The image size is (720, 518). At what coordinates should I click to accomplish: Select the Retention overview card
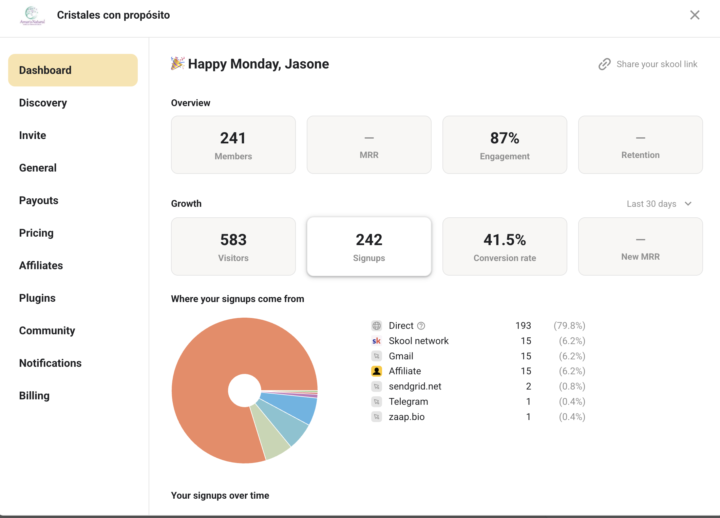(641, 145)
